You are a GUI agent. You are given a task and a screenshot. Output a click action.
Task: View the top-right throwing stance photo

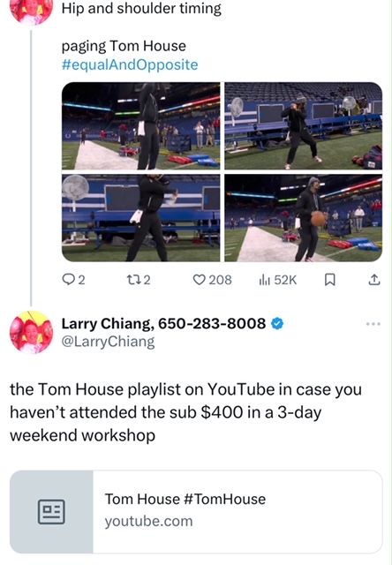point(304,125)
